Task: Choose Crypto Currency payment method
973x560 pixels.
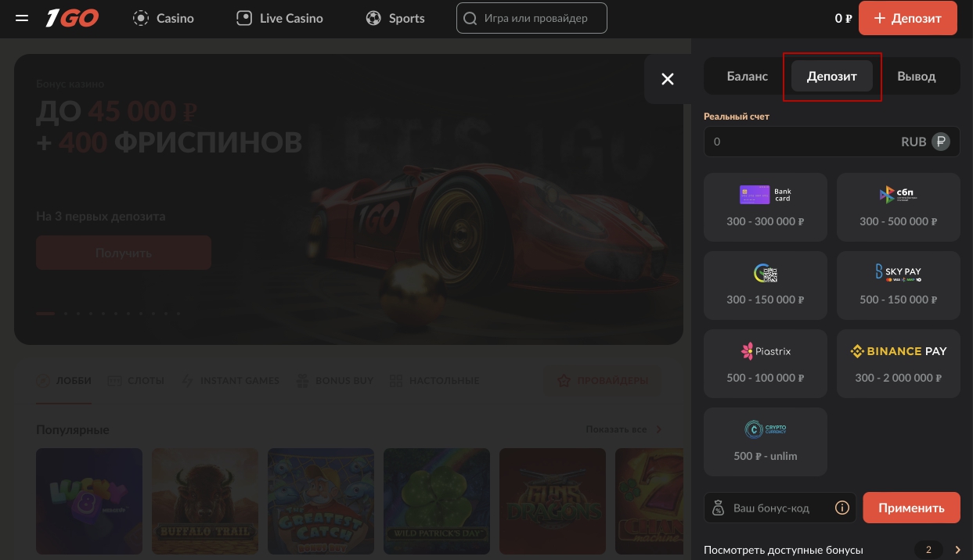Action: (766, 441)
